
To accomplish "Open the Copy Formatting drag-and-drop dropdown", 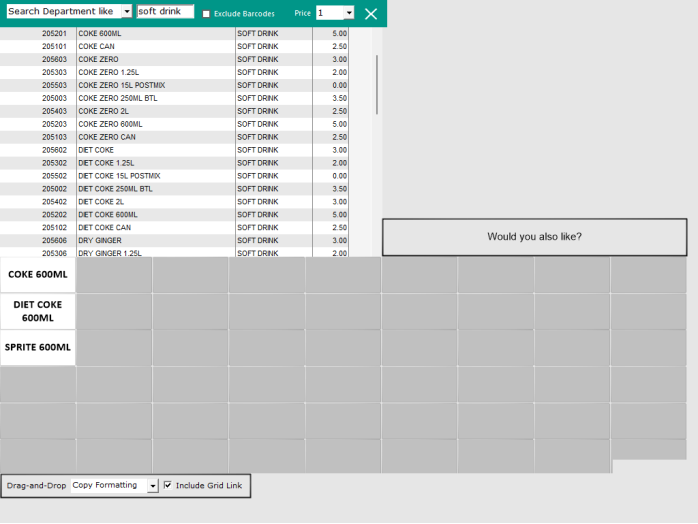I will tap(153, 486).
